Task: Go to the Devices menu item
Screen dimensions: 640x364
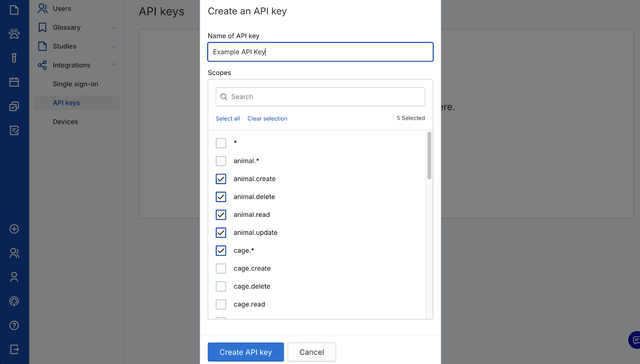Action: (65, 122)
